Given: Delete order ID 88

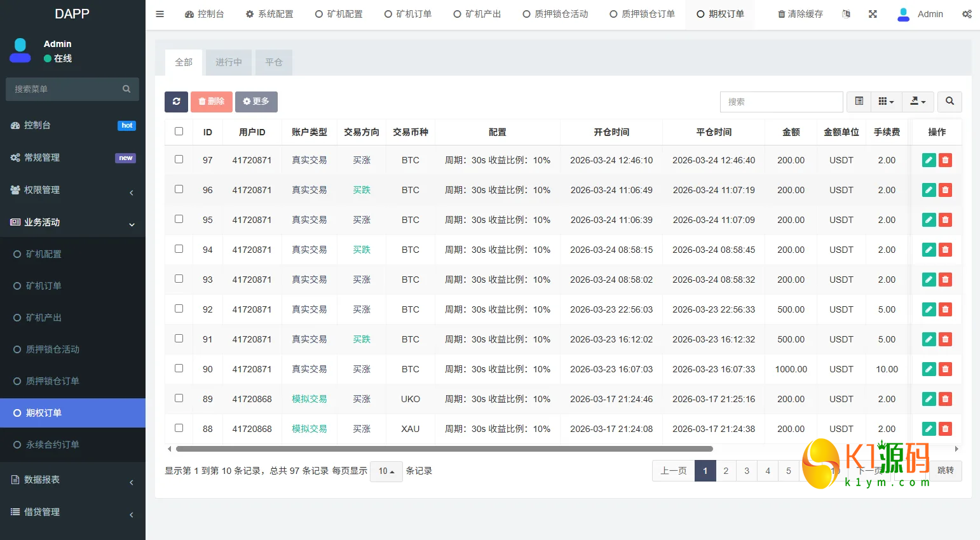Looking at the screenshot, I should click(x=945, y=429).
